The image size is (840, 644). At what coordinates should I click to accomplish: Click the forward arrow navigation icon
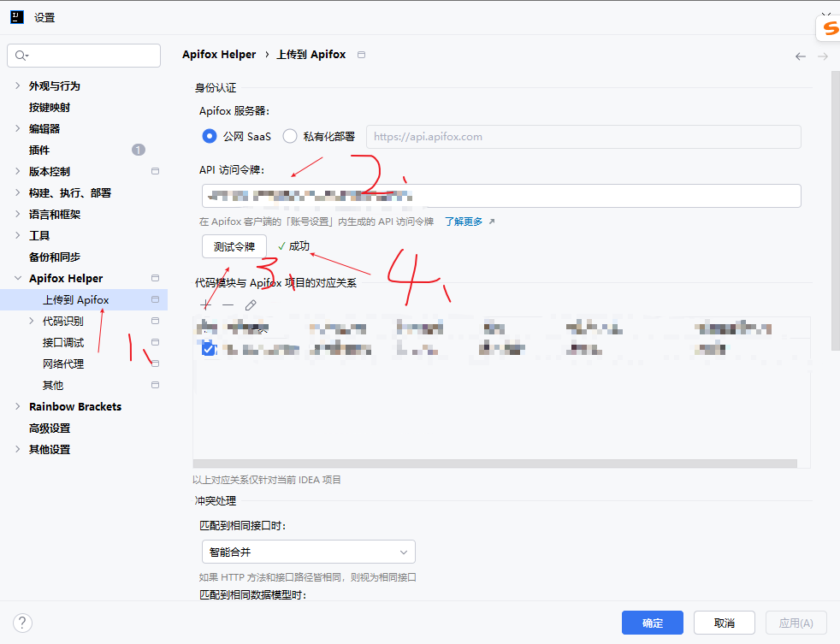pyautogui.click(x=823, y=56)
